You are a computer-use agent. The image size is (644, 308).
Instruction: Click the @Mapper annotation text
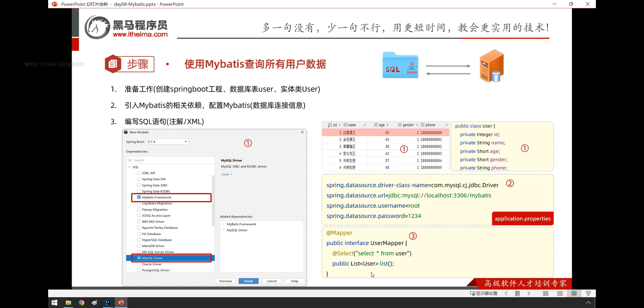pyautogui.click(x=339, y=233)
